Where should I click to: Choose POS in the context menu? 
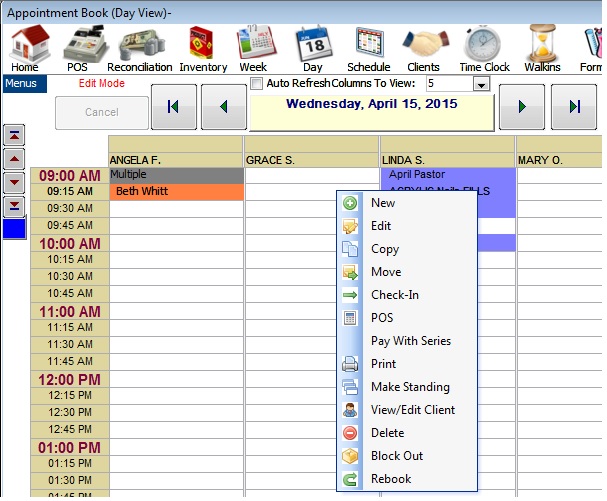(407, 318)
